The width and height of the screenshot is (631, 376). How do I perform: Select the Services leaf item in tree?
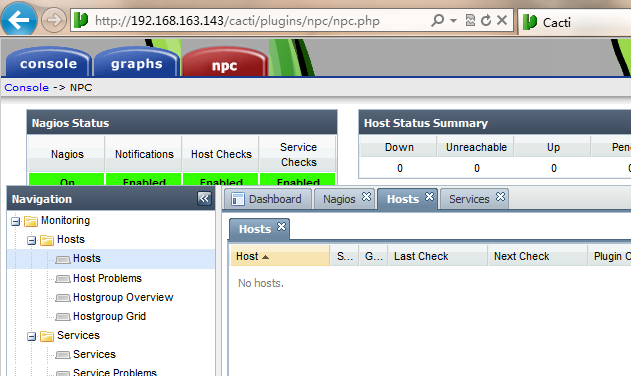[x=95, y=354]
